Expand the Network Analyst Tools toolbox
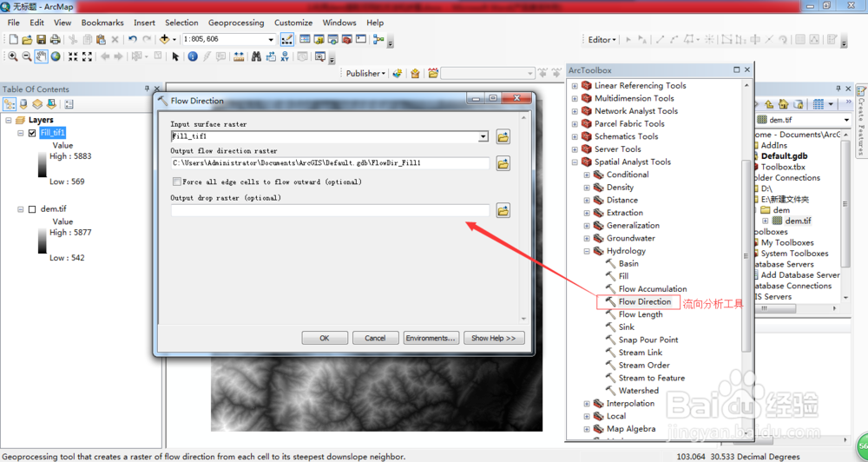This screenshot has width=868, height=462. [x=575, y=111]
